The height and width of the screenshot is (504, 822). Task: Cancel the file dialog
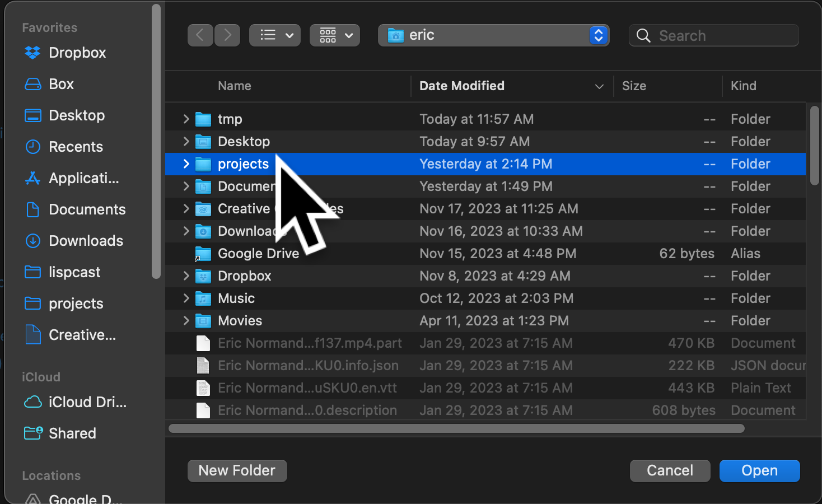click(670, 470)
